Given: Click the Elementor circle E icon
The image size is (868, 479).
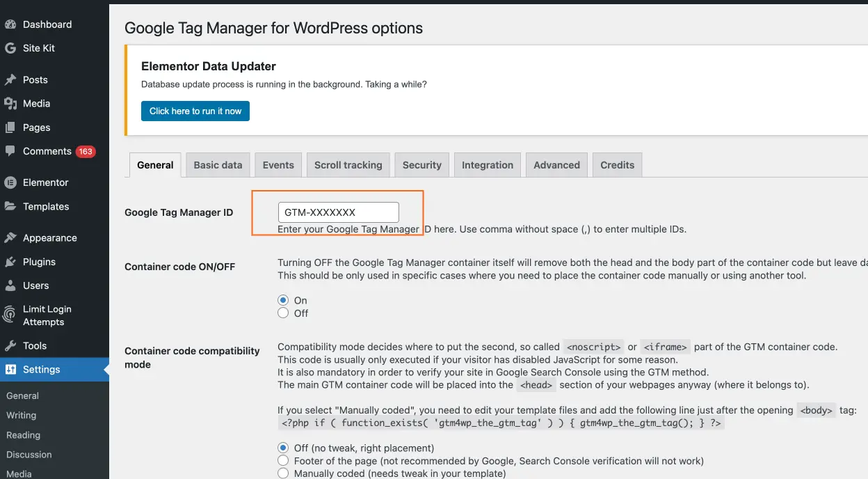Looking at the screenshot, I should tap(10, 182).
